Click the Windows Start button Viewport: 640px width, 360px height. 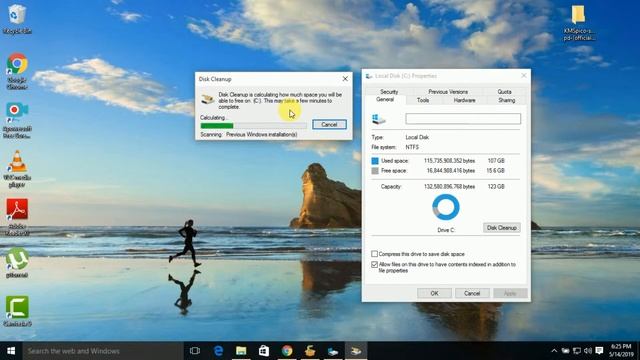(11, 351)
